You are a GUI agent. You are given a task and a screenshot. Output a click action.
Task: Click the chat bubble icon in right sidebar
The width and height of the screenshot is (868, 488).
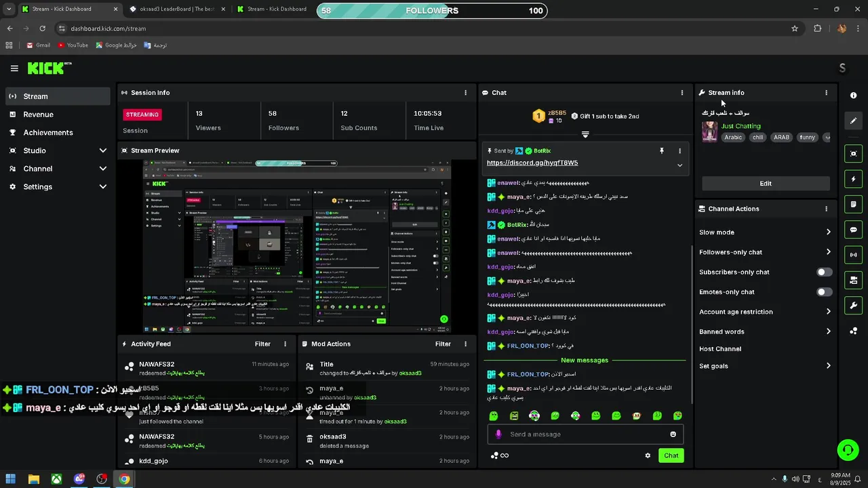tap(854, 230)
